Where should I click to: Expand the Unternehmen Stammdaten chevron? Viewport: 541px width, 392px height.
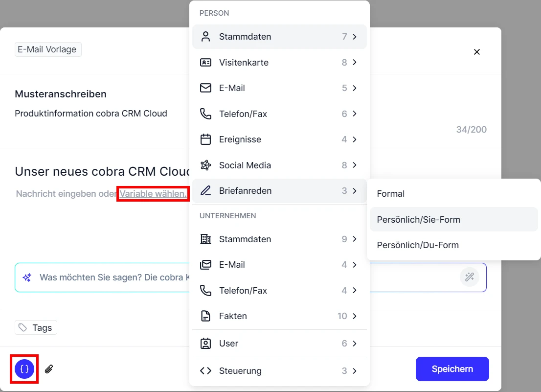(355, 239)
